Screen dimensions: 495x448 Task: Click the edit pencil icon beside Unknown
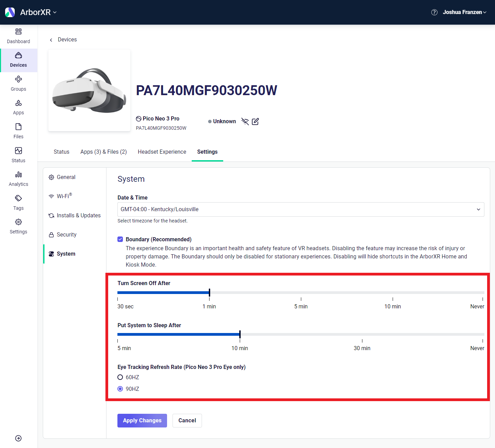point(255,121)
